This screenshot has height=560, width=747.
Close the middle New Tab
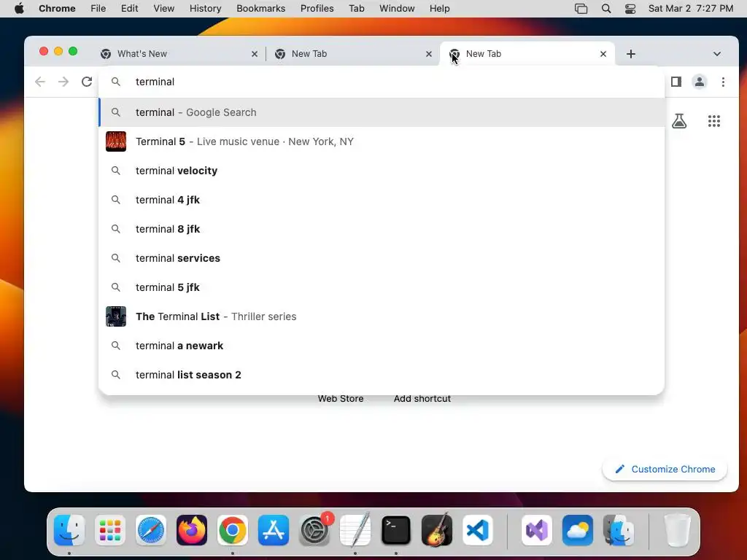[x=429, y=54]
